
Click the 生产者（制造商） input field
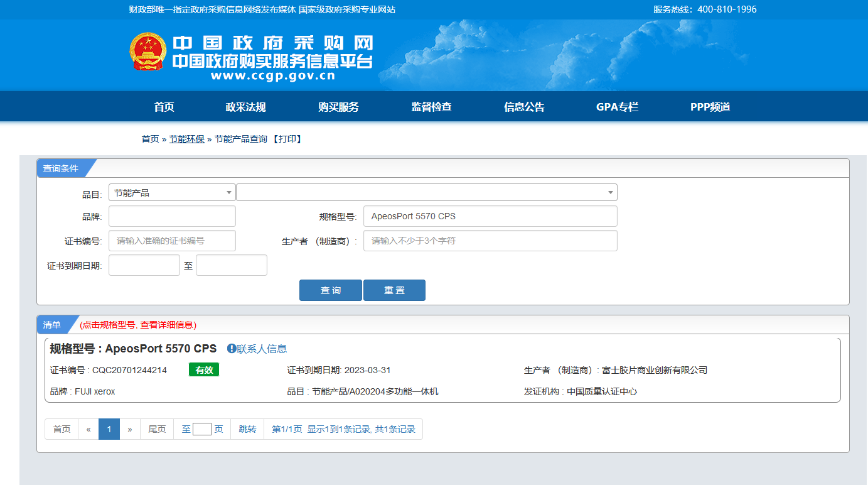pyautogui.click(x=490, y=241)
